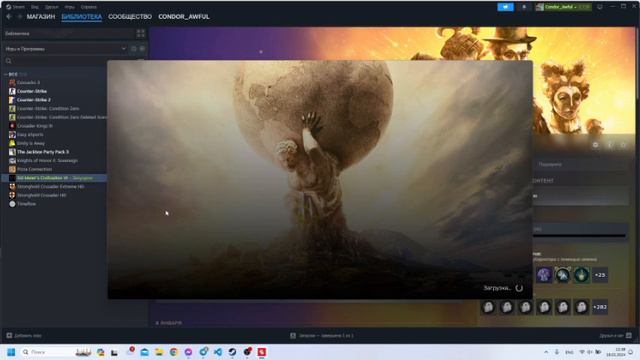Viewport: 640px width, 360px height.
Task: Select Counter-Strike in library list
Action: click(31, 91)
